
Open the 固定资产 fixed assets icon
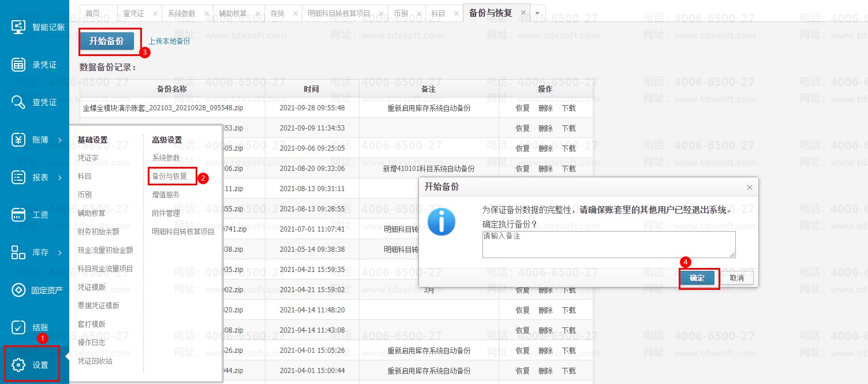click(x=18, y=290)
